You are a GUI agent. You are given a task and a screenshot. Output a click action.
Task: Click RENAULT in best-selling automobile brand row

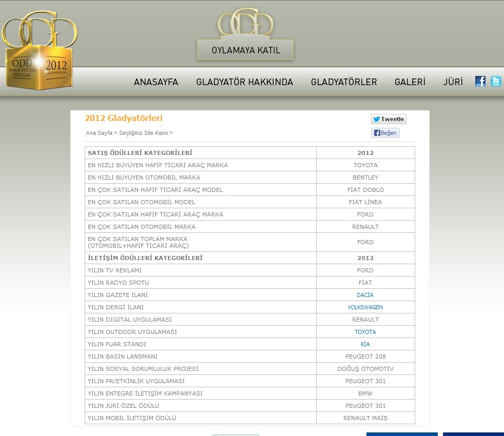click(x=365, y=227)
